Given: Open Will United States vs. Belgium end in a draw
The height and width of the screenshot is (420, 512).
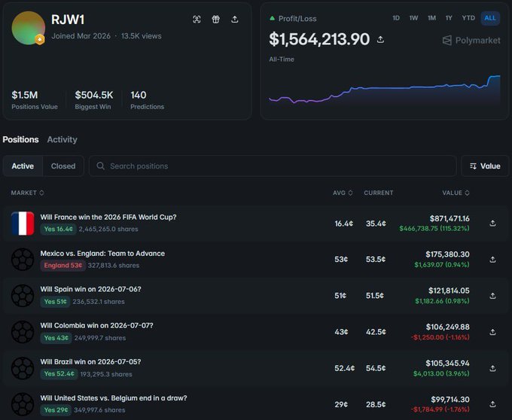Looking at the screenshot, I should coord(114,398).
